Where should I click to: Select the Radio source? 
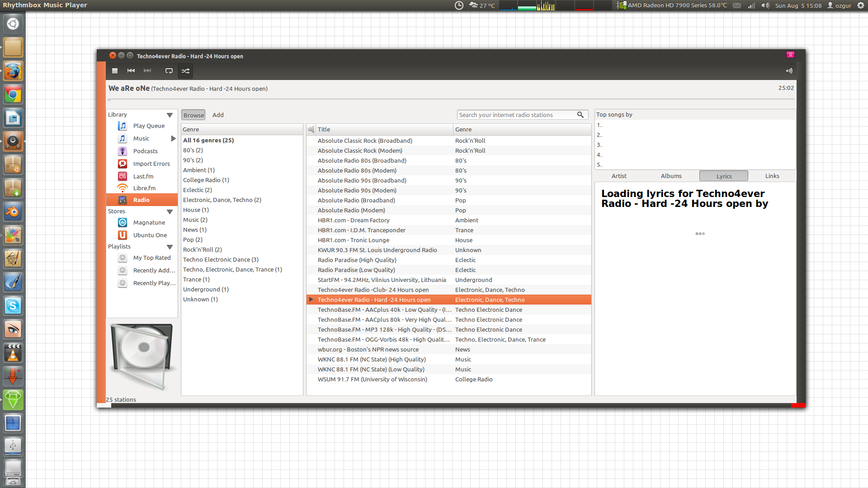coord(142,200)
